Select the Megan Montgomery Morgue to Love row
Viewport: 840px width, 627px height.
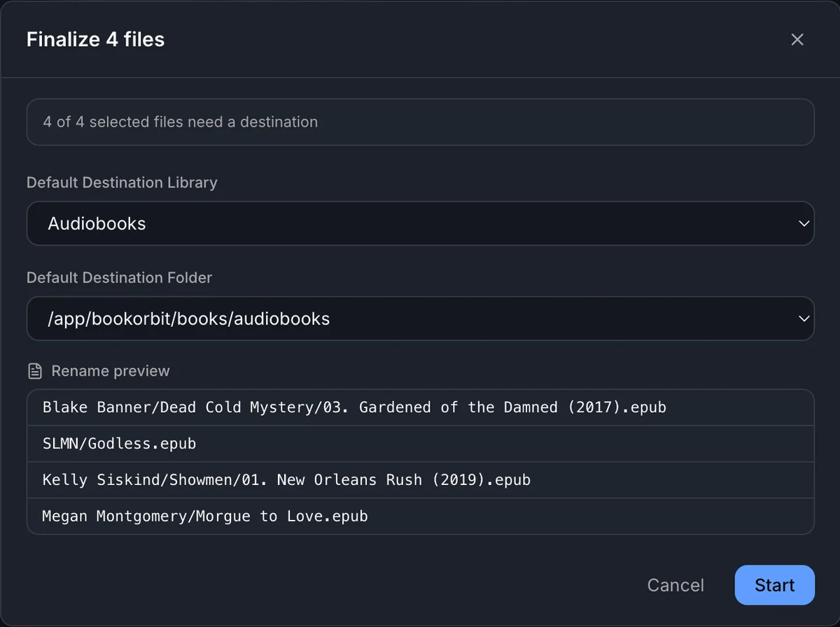click(420, 516)
